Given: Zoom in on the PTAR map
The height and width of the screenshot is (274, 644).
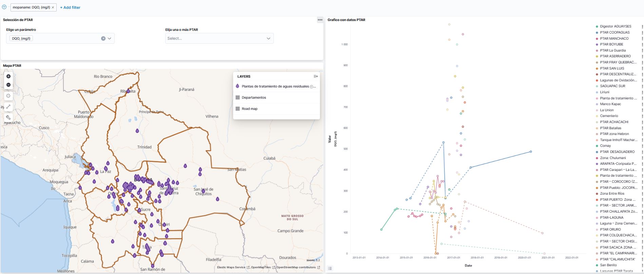Looking at the screenshot, I should [8, 76].
